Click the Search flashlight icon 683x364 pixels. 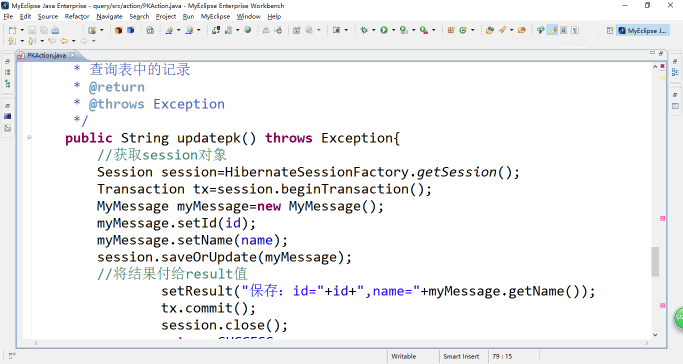(x=502, y=30)
